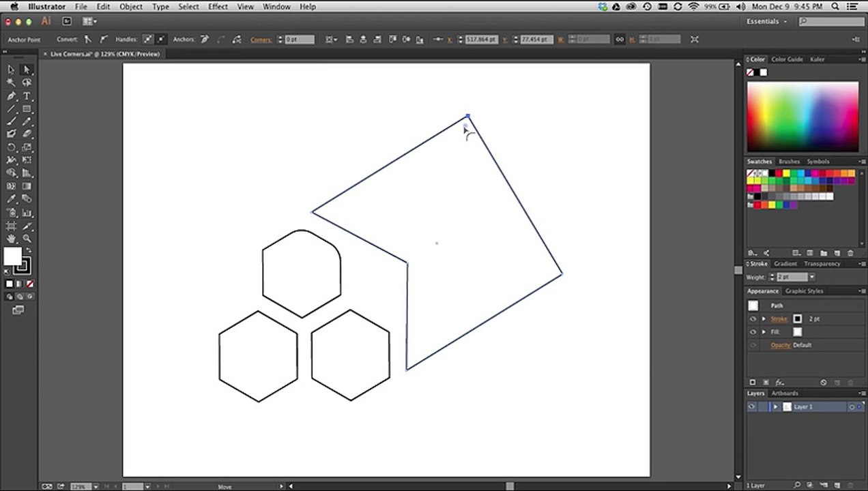
Task: Convert anchor point to smooth
Action: pos(104,40)
